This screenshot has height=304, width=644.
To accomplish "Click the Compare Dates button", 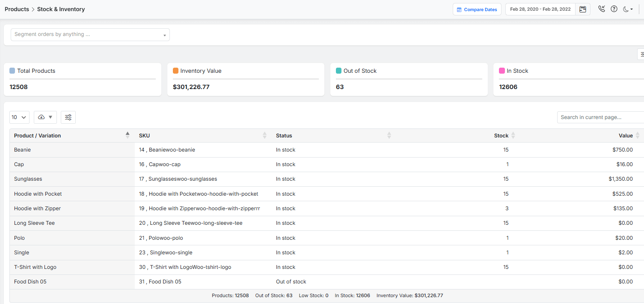I will 477,9.
